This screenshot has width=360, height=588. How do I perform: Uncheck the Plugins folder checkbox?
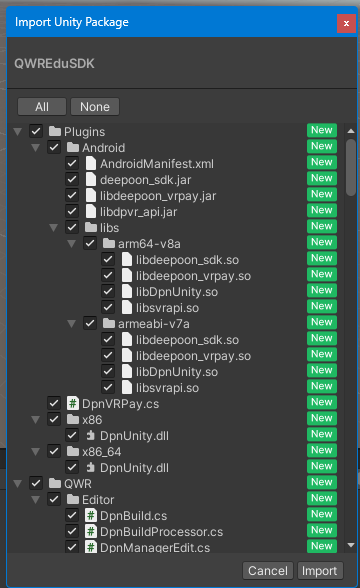pyautogui.click(x=36, y=131)
